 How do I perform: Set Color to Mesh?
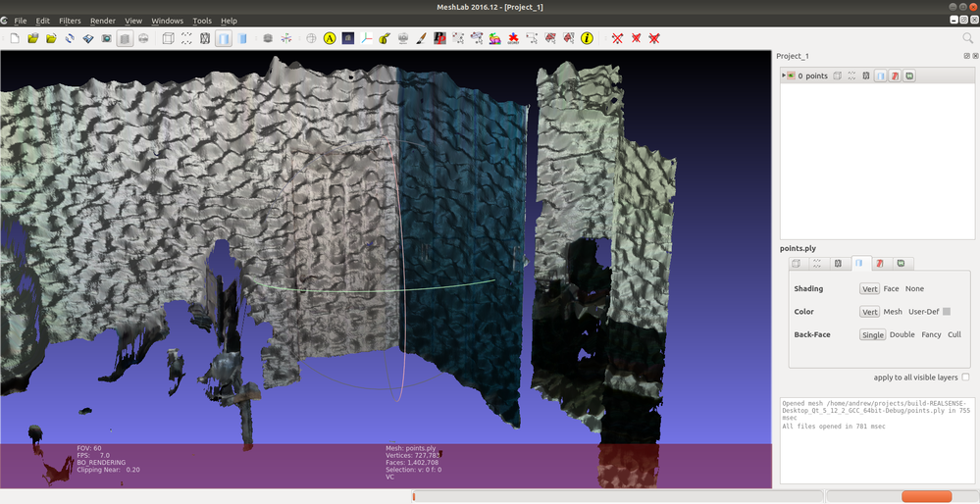tap(893, 312)
